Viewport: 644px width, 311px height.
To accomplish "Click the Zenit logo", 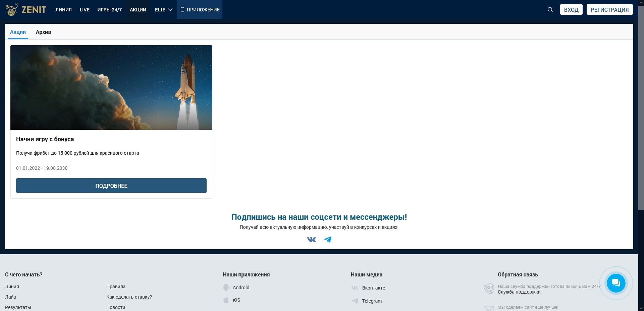I will (x=25, y=9).
